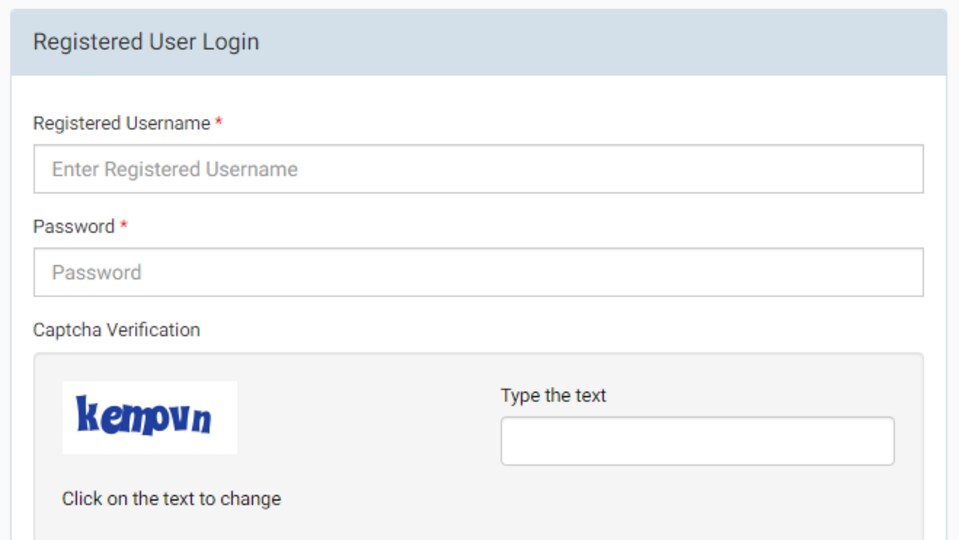The width and height of the screenshot is (959, 540).
Task: Click the 'Enter Registered Username' placeholder text
Action: (x=174, y=169)
